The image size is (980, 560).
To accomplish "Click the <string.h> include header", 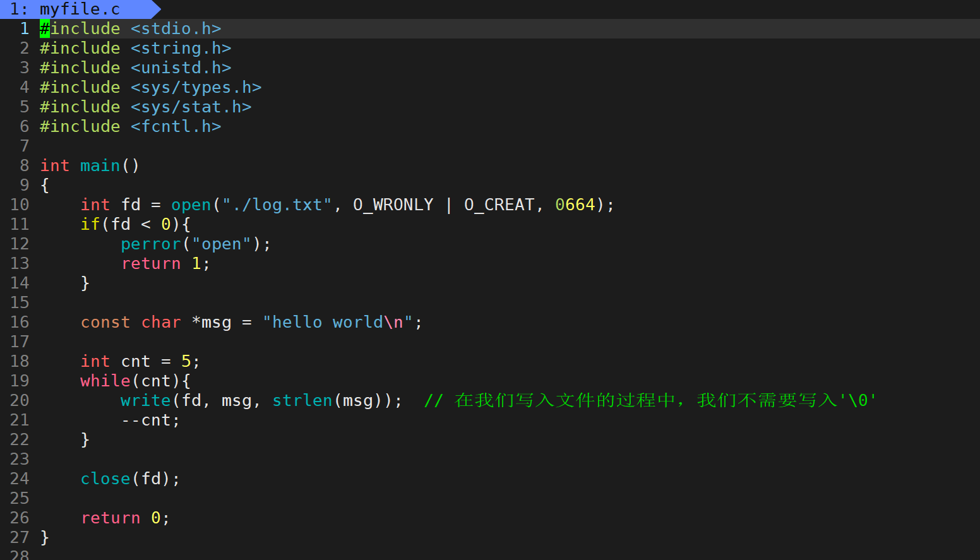I will coord(181,48).
